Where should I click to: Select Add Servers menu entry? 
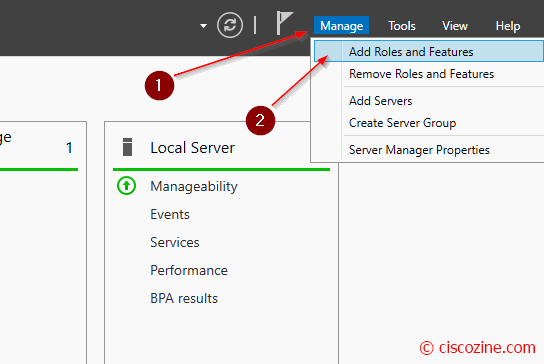tap(380, 101)
